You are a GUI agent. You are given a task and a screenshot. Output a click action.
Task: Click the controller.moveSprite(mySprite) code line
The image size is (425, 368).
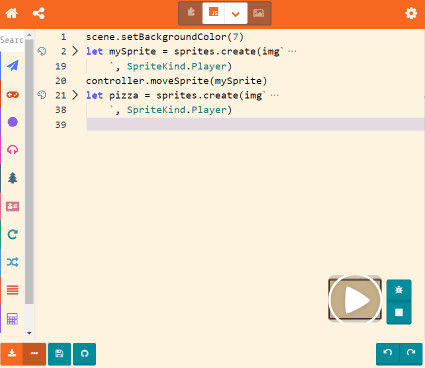coord(176,81)
